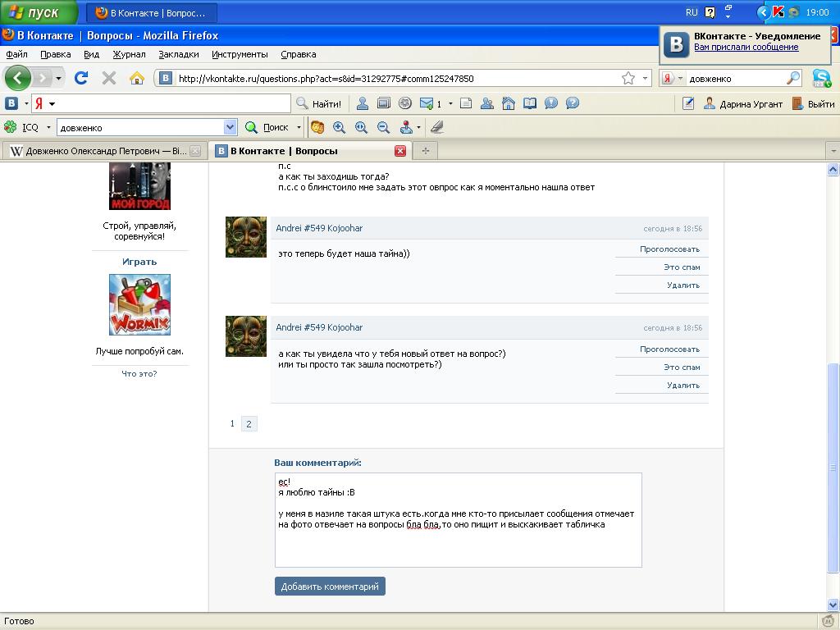840x630 pixels.
Task: Click the zoom in magnifier icon
Action: (339, 127)
